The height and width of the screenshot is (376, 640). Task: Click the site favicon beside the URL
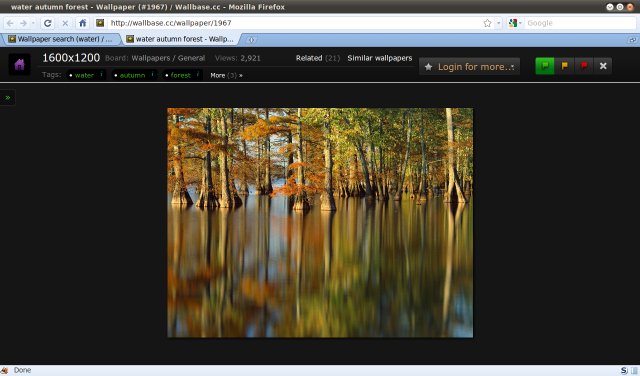pyautogui.click(x=100, y=23)
